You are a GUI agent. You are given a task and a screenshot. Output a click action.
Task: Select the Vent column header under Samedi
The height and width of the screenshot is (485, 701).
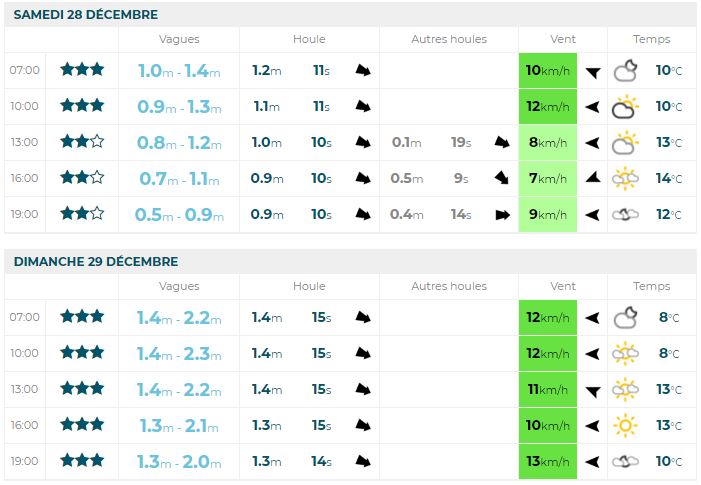tap(563, 39)
